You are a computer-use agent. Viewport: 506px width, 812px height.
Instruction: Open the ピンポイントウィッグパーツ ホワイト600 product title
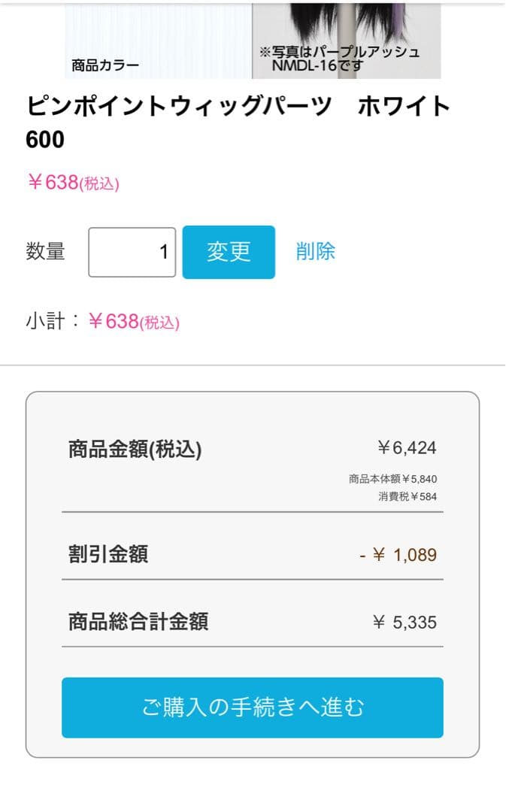pyautogui.click(x=238, y=123)
